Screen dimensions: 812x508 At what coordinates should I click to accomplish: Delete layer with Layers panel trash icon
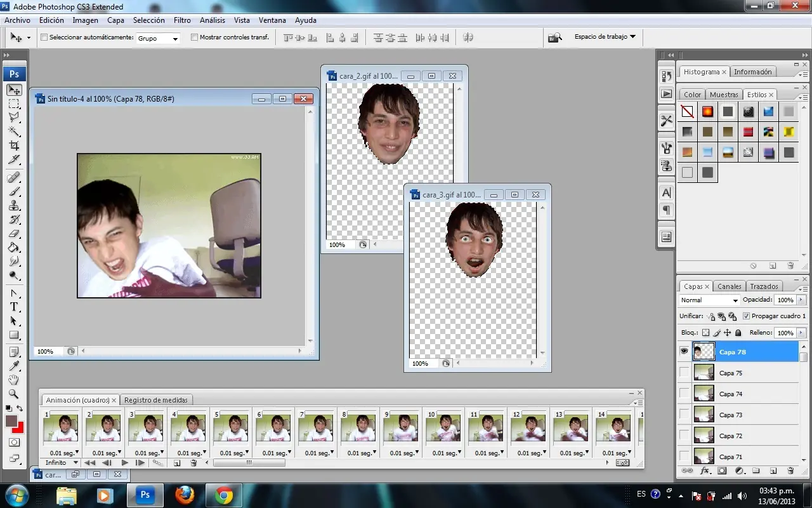pyautogui.click(x=790, y=471)
